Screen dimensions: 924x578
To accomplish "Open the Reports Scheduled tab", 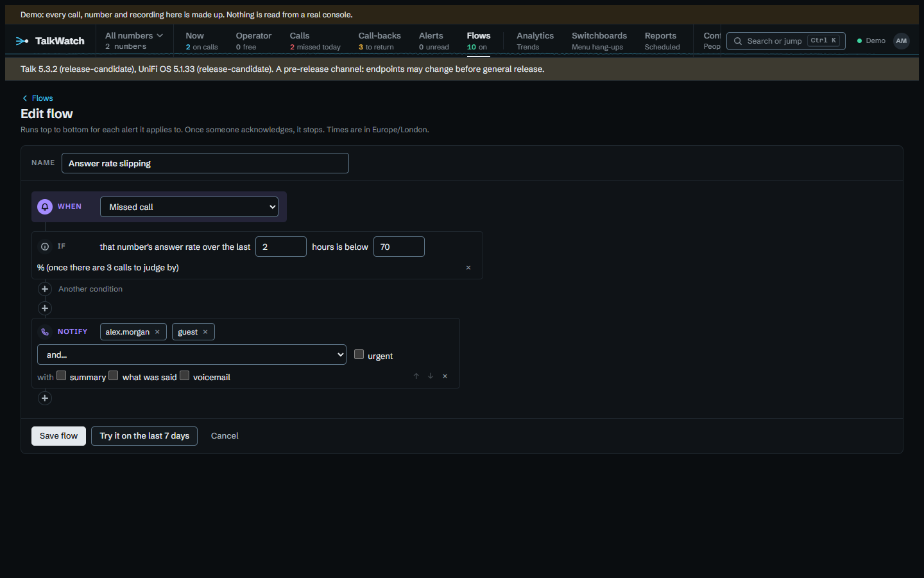I will (x=662, y=40).
